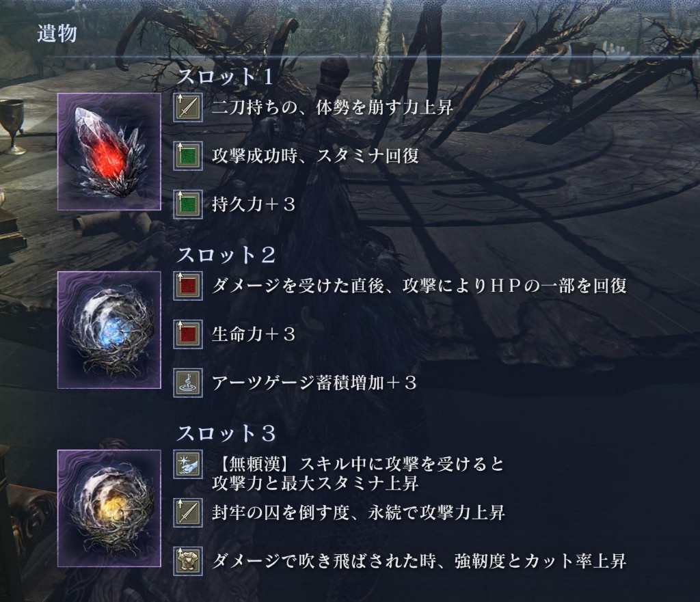Viewport: 700px width, 602px height.
Task: Click the 封牢の囚を倒す度、永続で攻撃力上昇 text
Action: pyautogui.click(x=358, y=512)
